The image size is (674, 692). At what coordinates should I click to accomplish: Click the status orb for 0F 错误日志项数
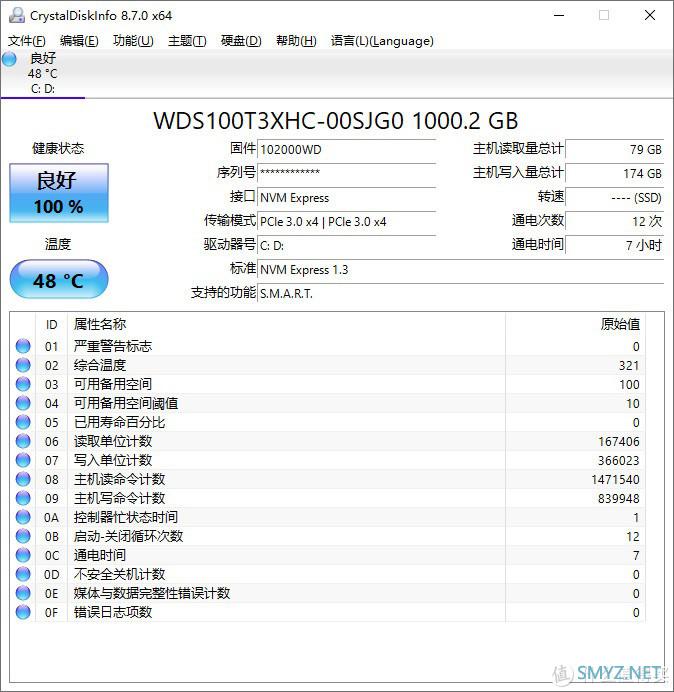click(x=23, y=612)
